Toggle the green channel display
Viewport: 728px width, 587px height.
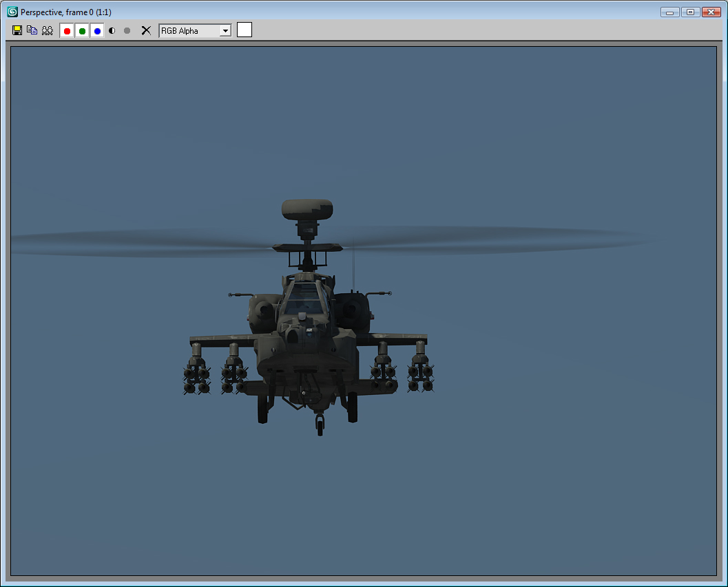(x=82, y=31)
